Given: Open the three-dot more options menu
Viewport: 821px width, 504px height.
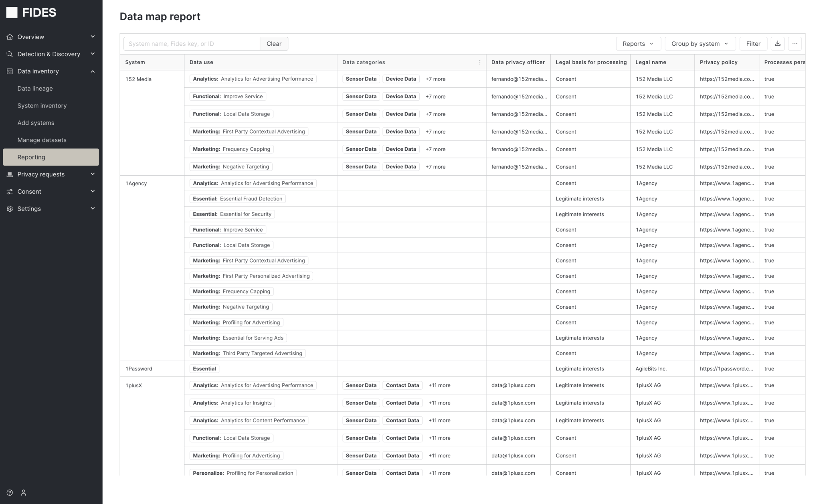Looking at the screenshot, I should pos(795,44).
